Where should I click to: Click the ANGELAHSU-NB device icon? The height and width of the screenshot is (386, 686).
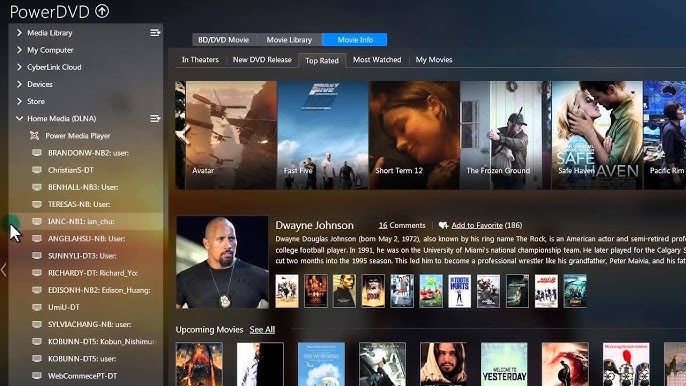[x=37, y=239]
